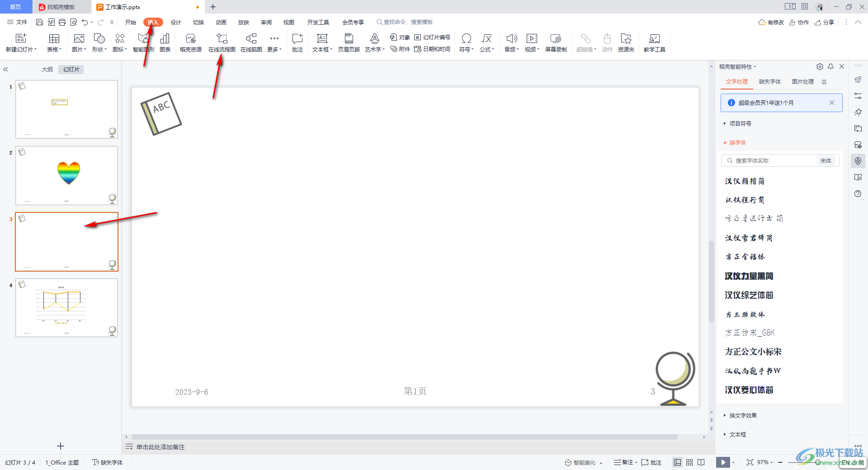
Task: Switch to the 动画 ribbon tab
Action: pyautogui.click(x=221, y=22)
